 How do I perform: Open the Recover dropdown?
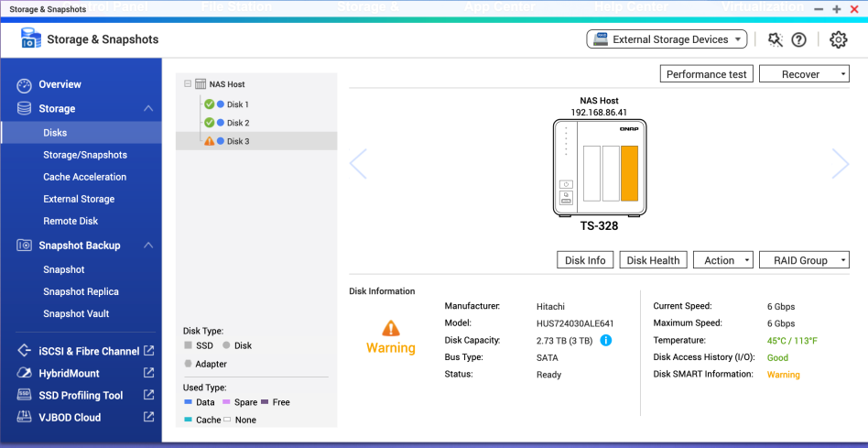click(x=804, y=74)
